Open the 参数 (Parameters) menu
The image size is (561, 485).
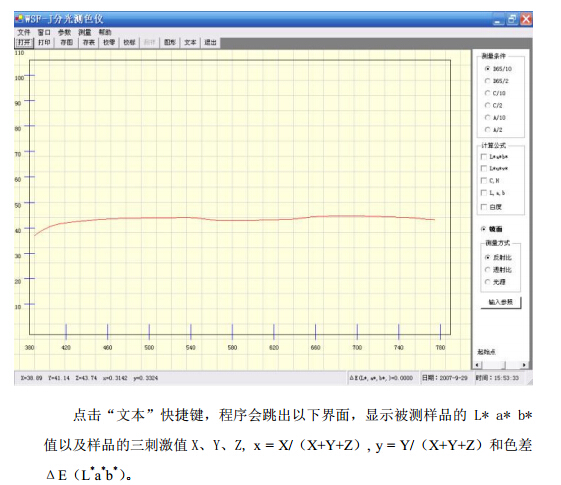64,32
